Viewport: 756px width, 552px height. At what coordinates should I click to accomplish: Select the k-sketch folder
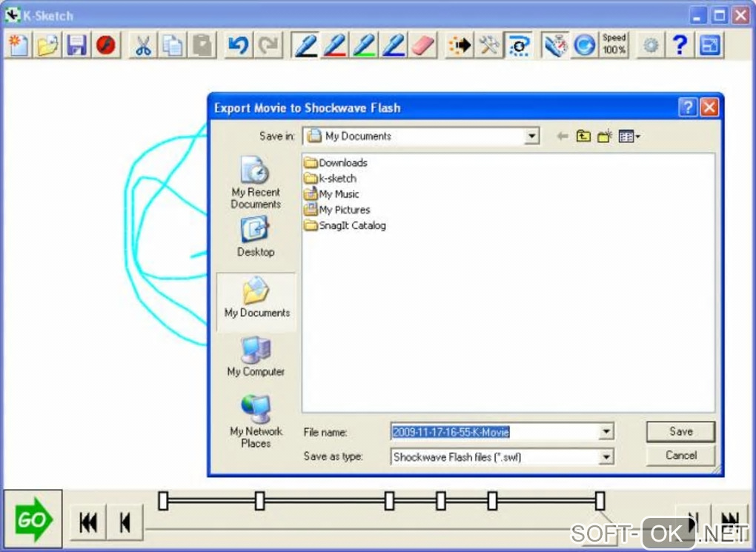(x=331, y=179)
